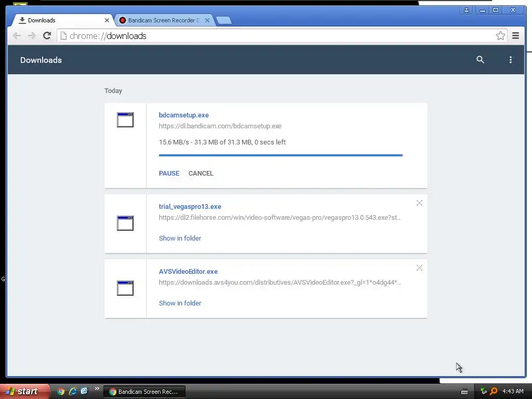Image resolution: width=532 pixels, height=399 pixels.
Task: Open the trial_vegaspro13.exe file link
Action: pos(190,207)
